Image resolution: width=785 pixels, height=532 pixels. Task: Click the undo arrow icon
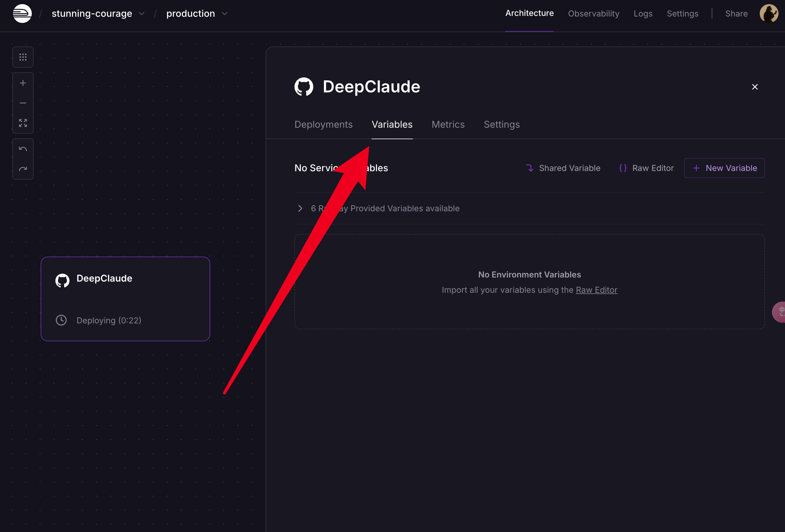[x=23, y=148]
